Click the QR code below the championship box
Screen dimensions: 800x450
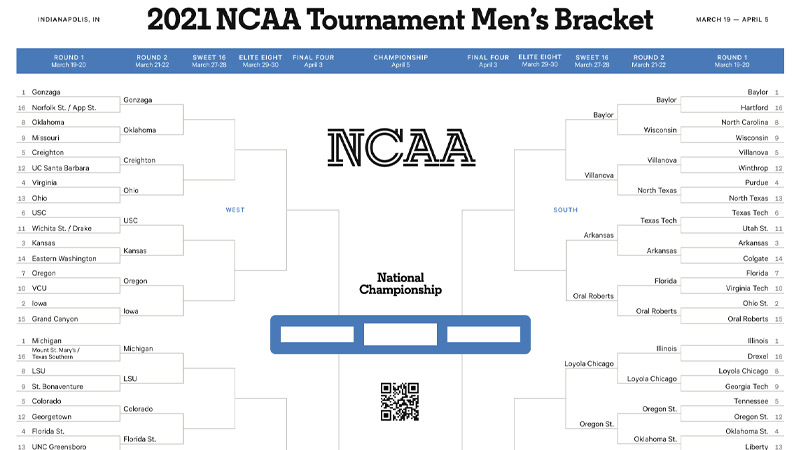(x=400, y=402)
